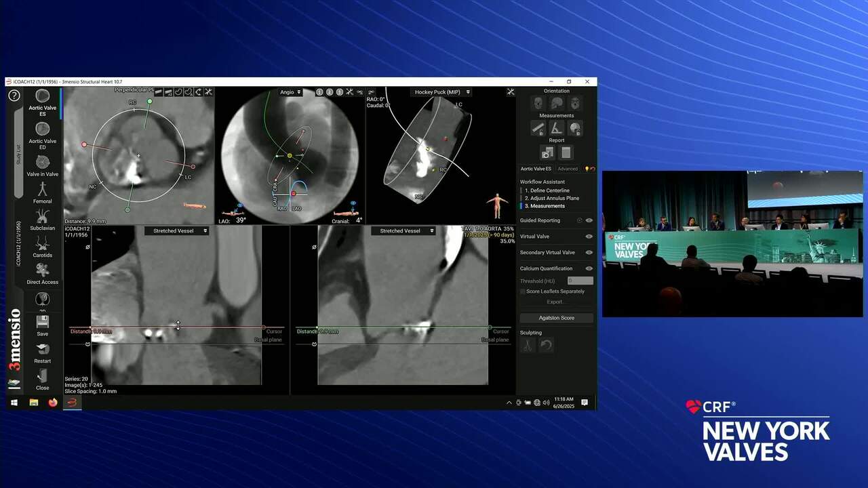Open the Femoral access workflow
Screen dimensions: 868x488
pos(42,192)
